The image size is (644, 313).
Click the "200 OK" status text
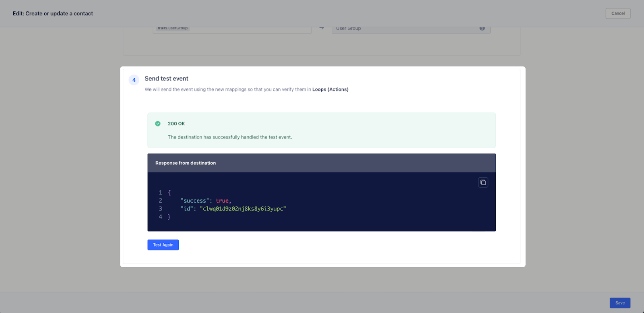coord(176,124)
